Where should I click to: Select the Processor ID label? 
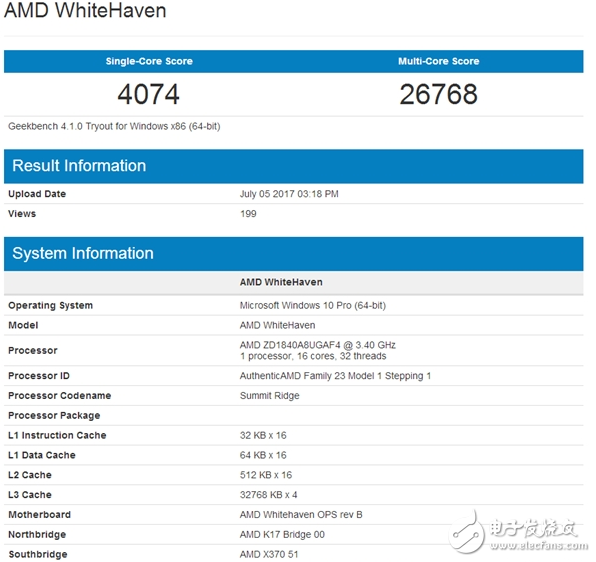(x=39, y=376)
